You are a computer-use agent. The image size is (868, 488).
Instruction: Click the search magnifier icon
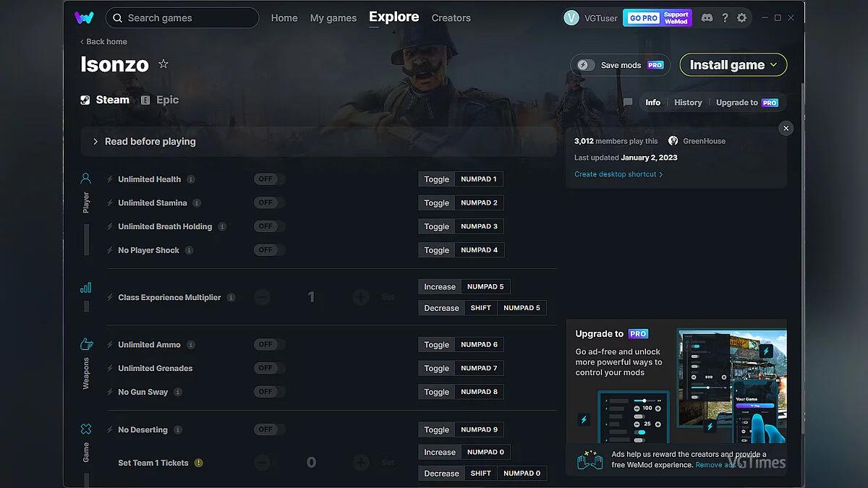(116, 18)
